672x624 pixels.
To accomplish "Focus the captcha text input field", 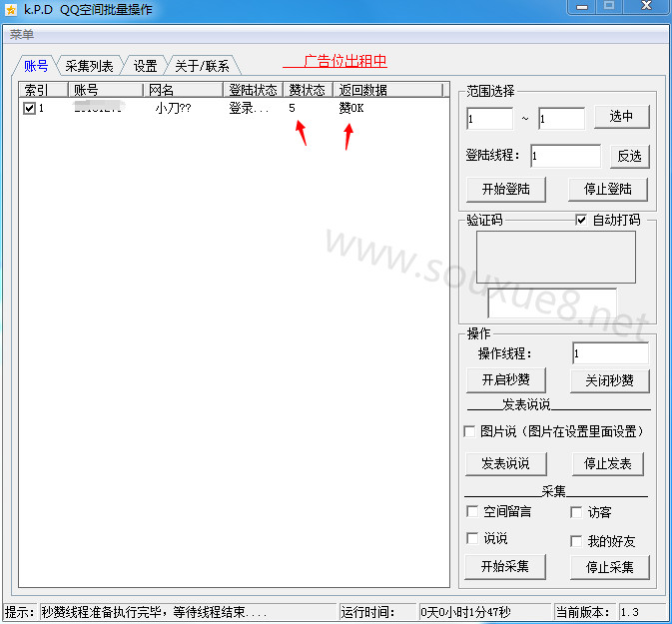I will coord(552,303).
